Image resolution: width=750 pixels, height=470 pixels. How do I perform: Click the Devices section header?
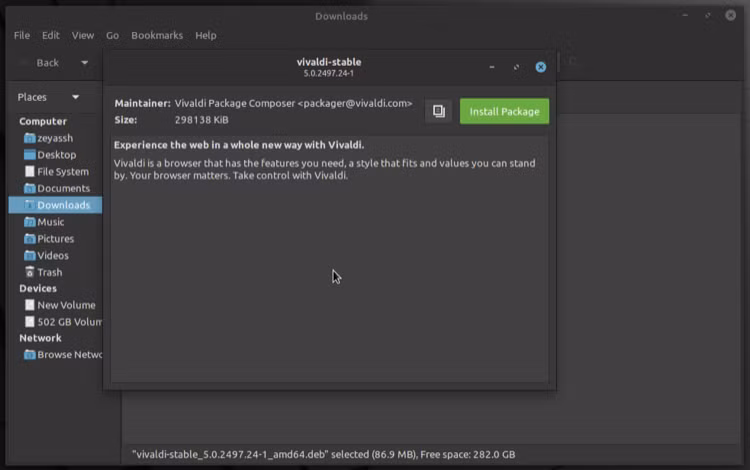[38, 288]
